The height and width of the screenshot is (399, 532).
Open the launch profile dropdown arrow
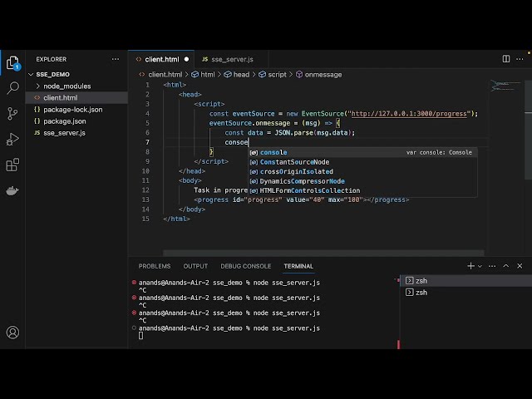click(480, 266)
